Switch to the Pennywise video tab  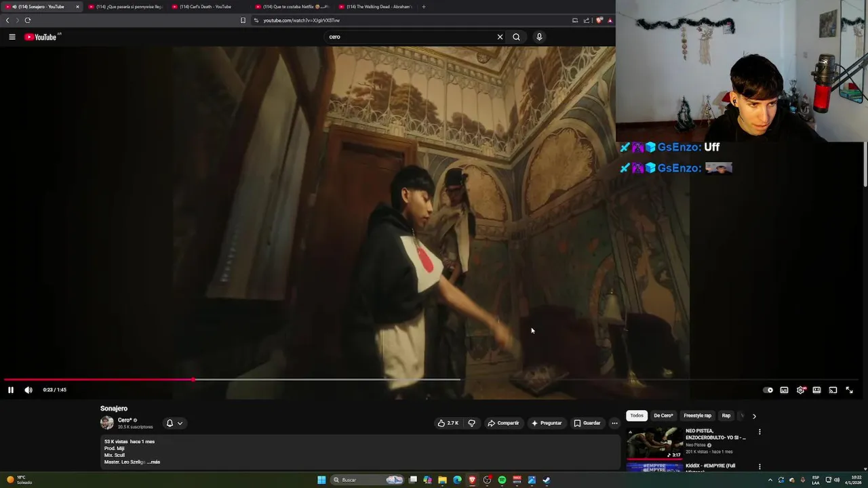125,7
